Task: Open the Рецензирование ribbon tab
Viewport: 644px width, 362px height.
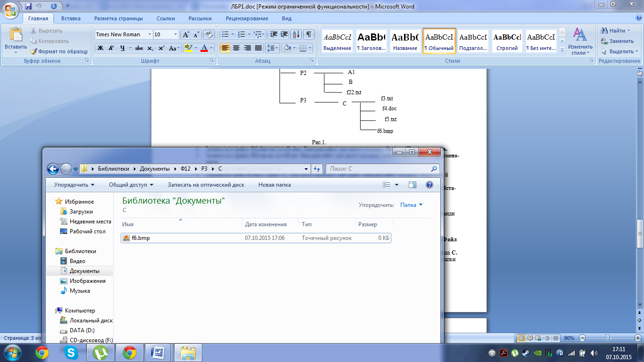Action: [247, 18]
